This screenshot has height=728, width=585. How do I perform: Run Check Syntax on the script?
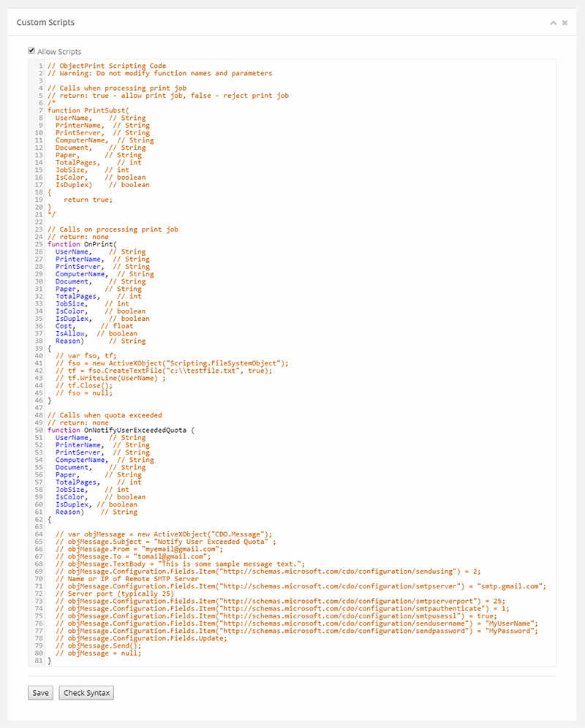86,693
